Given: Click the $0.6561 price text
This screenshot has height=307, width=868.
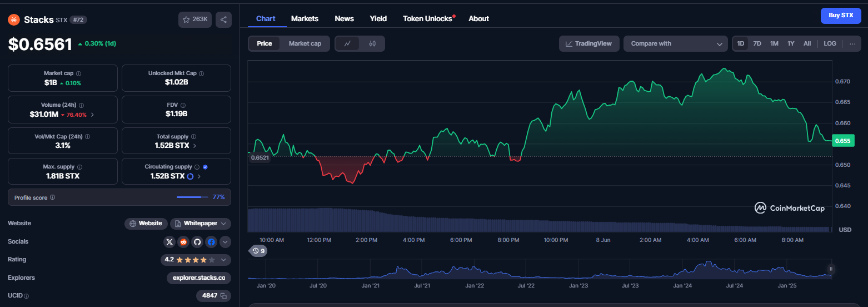Looking at the screenshot, I should point(40,44).
